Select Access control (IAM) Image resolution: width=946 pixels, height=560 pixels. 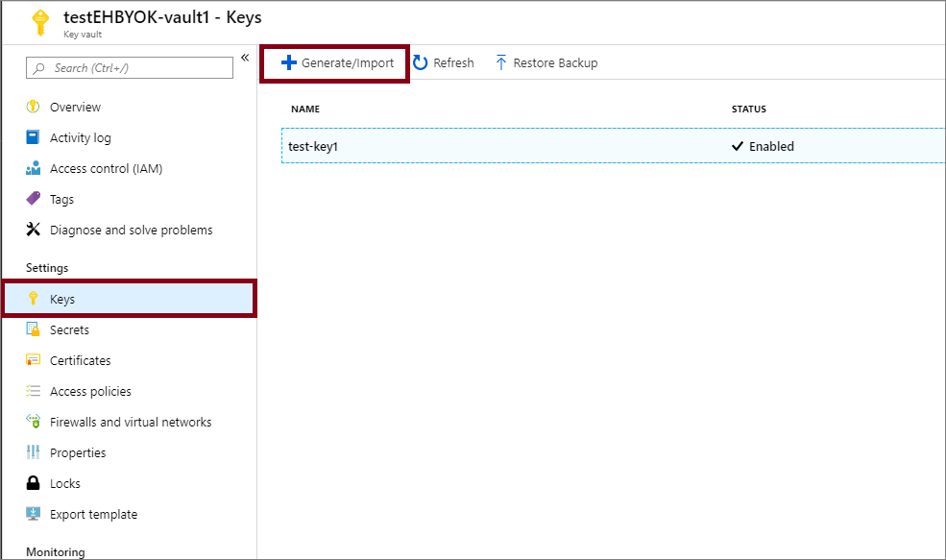click(x=100, y=168)
